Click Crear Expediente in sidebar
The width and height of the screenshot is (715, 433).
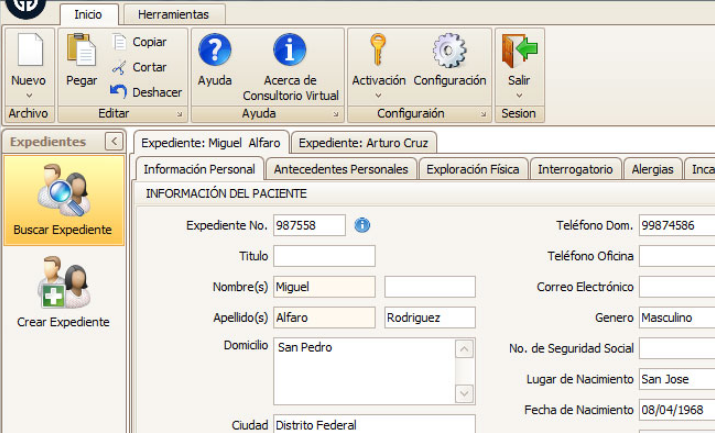[x=63, y=294]
